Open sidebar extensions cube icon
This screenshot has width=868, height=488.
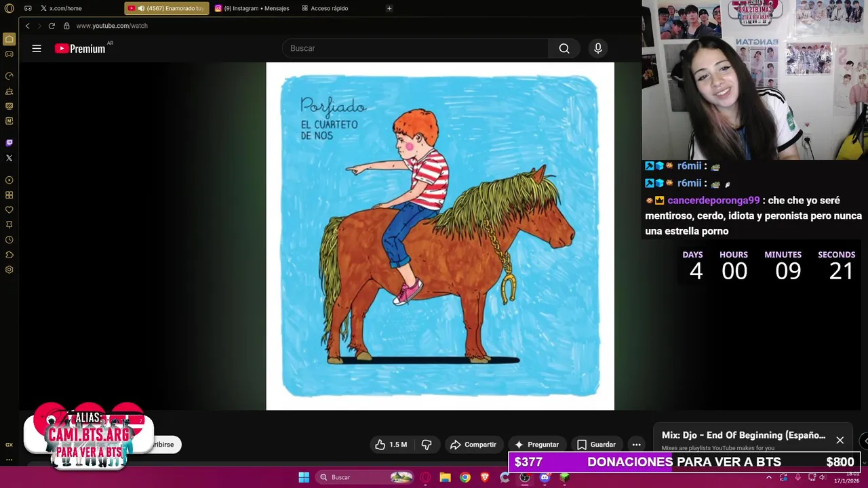click(x=9, y=255)
